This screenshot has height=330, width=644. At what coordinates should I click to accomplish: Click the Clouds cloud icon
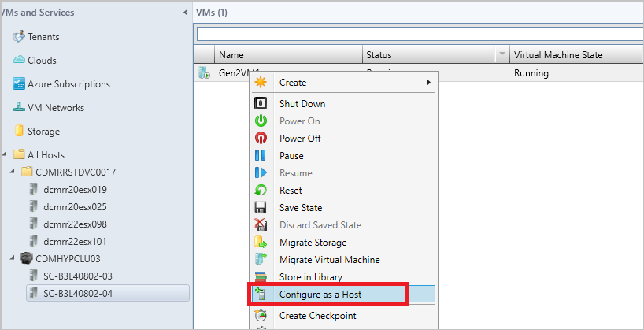(x=19, y=60)
